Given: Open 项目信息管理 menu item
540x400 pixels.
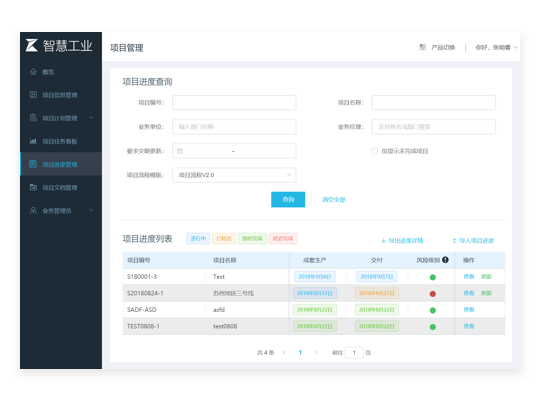Looking at the screenshot, I should [61, 95].
